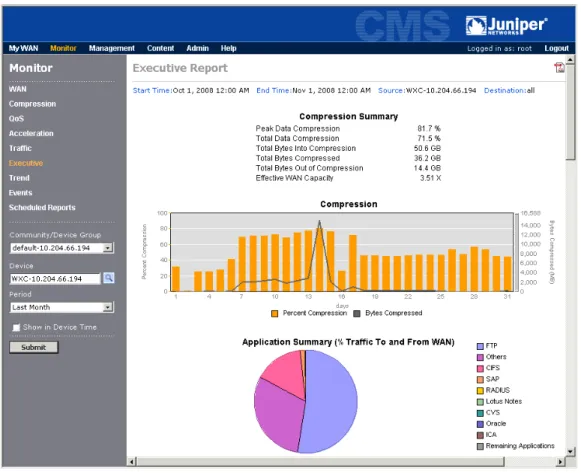
Task: Click the Lotus Notes legend swatch
Action: [x=480, y=402]
